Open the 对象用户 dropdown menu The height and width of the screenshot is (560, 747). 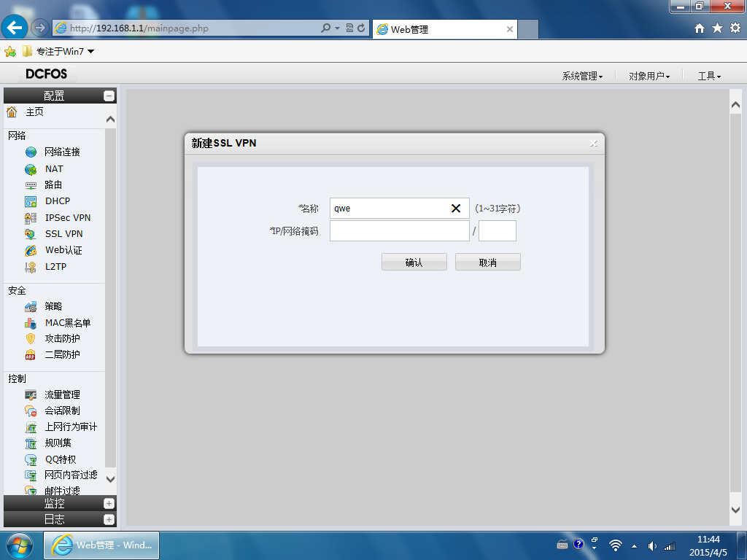pos(649,76)
